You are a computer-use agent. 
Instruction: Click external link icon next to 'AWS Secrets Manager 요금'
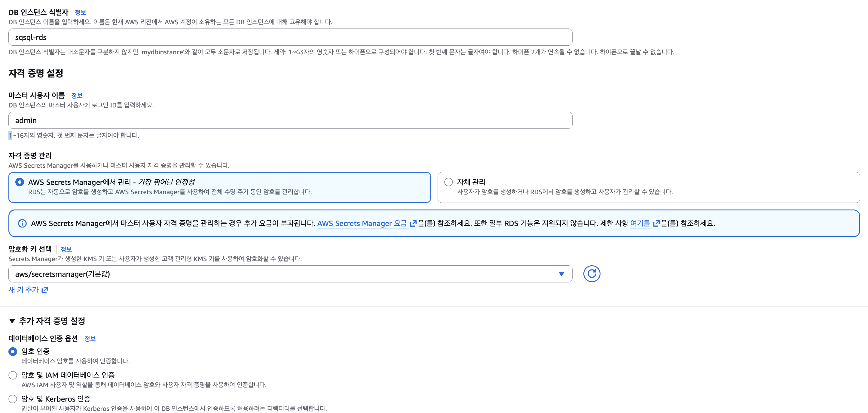click(413, 223)
